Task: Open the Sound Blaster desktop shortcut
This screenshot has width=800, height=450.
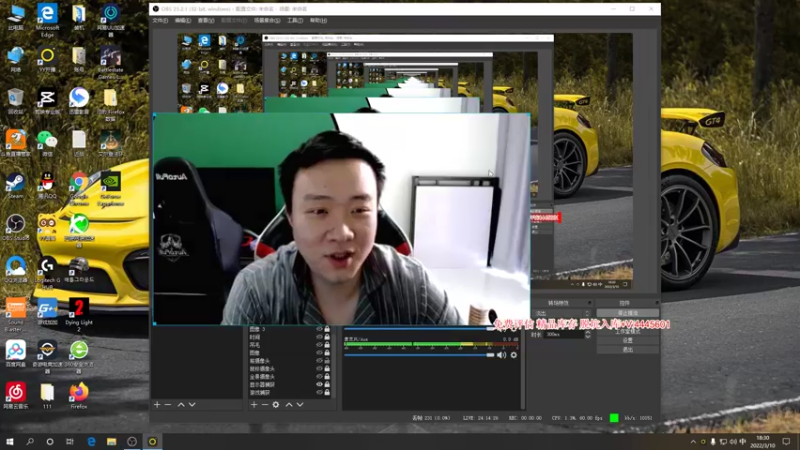Action: pyautogui.click(x=15, y=314)
